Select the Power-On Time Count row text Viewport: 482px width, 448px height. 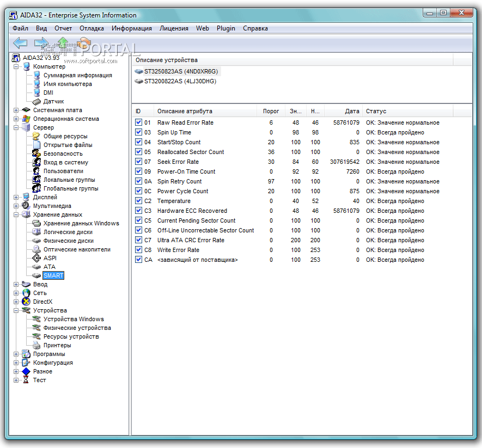point(186,171)
